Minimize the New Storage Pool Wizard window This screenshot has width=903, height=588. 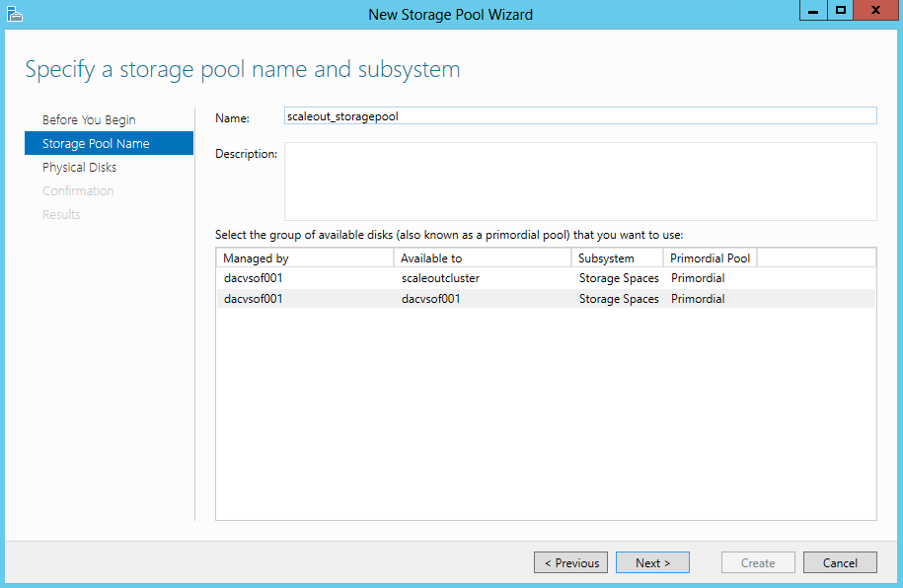point(813,11)
